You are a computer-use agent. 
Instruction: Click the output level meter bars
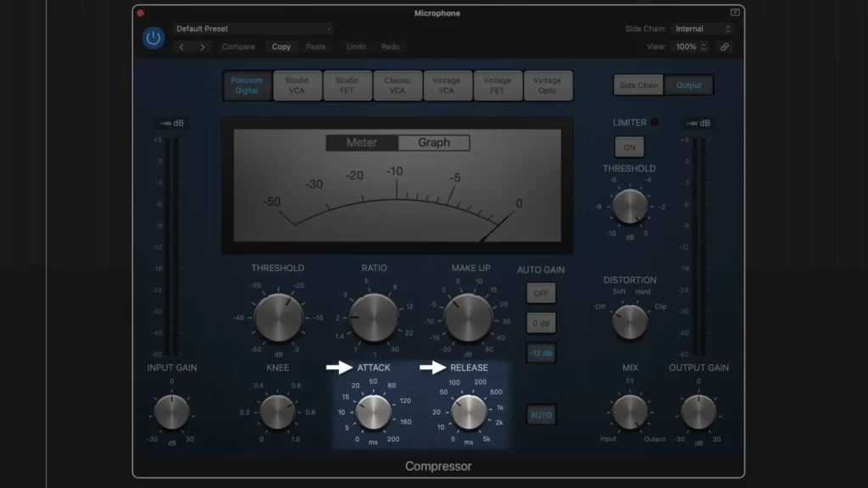[x=698, y=247]
